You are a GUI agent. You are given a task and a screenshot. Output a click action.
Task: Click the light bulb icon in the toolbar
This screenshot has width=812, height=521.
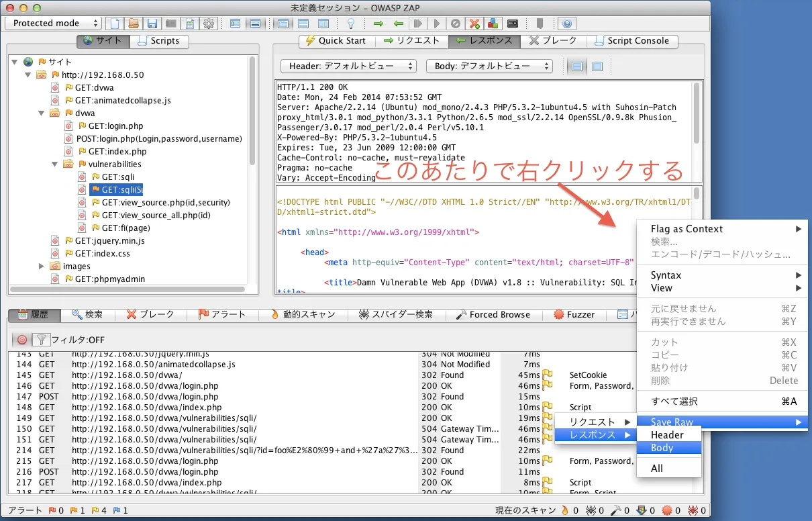350,23
